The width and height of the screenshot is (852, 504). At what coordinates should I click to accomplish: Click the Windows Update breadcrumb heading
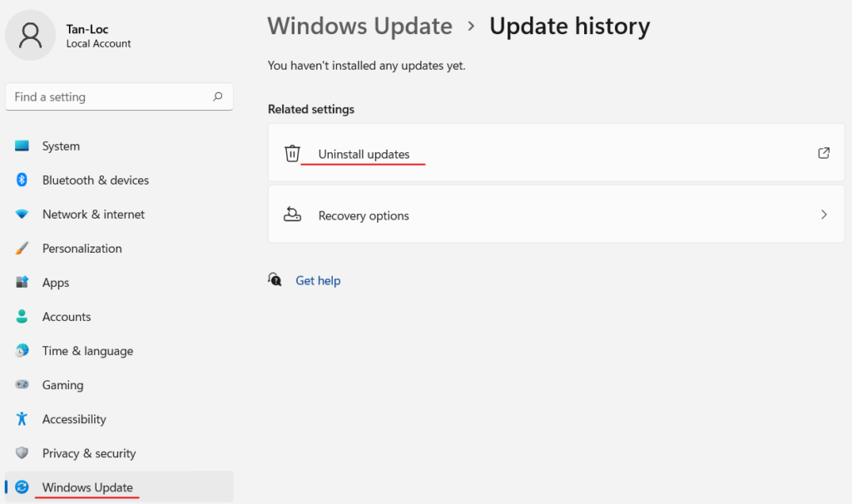359,26
